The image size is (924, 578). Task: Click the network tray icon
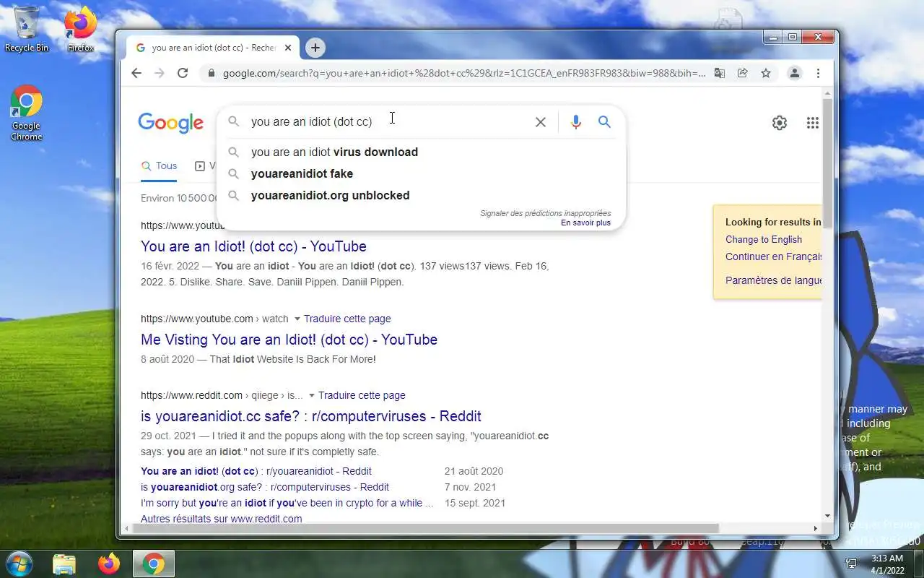851,564
